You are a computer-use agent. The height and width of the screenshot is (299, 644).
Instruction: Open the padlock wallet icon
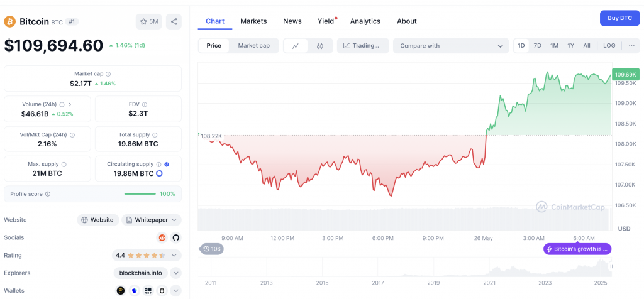[162, 290]
